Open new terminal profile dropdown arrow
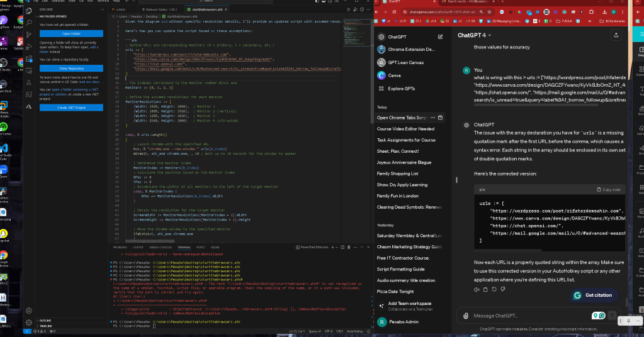 click(x=337, y=247)
